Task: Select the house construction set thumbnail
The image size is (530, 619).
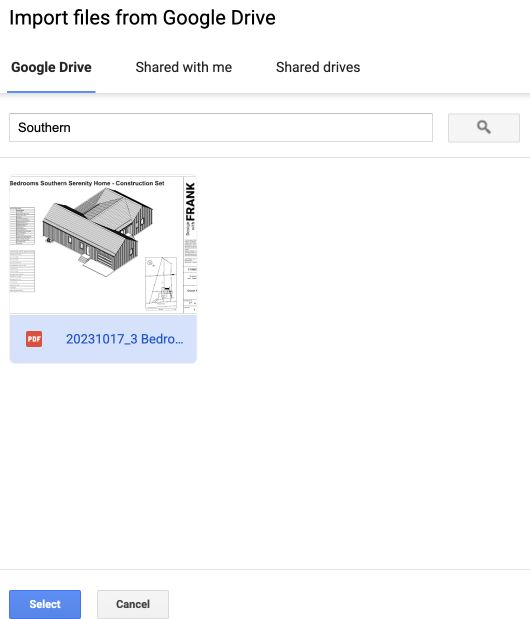Action: [x=103, y=245]
